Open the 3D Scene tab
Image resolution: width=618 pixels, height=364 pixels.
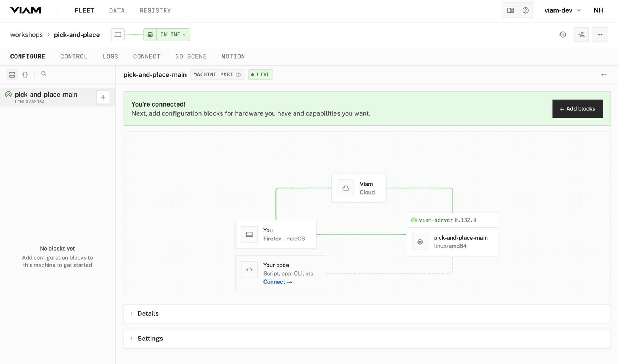point(191,56)
